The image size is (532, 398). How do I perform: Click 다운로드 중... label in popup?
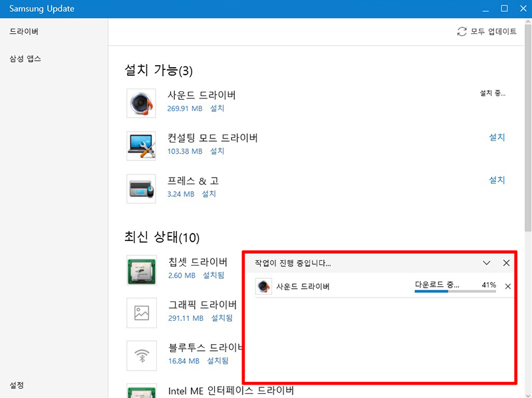(437, 285)
